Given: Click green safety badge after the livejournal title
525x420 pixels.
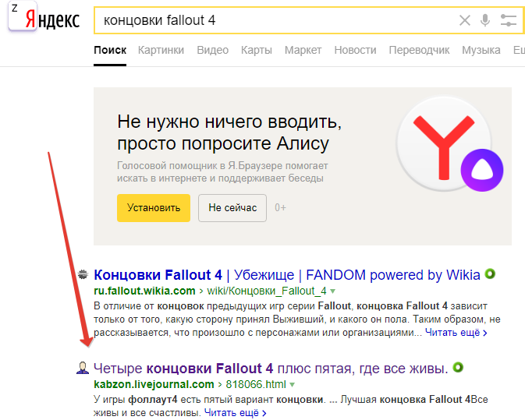Looking at the screenshot, I should point(458,368).
